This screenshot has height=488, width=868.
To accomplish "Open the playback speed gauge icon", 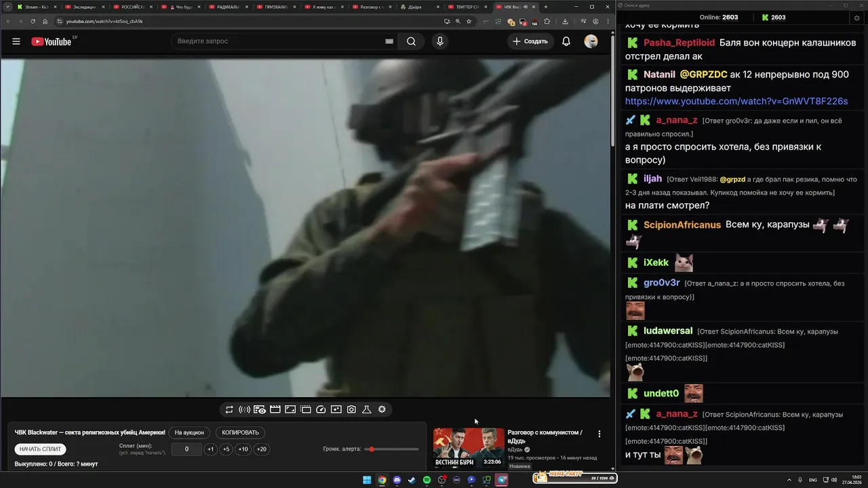I will coord(321,409).
